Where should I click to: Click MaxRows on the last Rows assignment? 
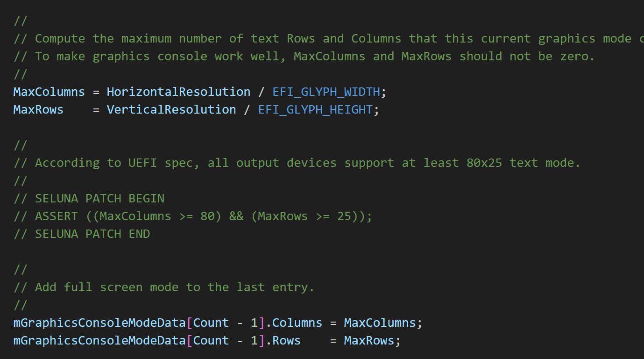click(369, 340)
